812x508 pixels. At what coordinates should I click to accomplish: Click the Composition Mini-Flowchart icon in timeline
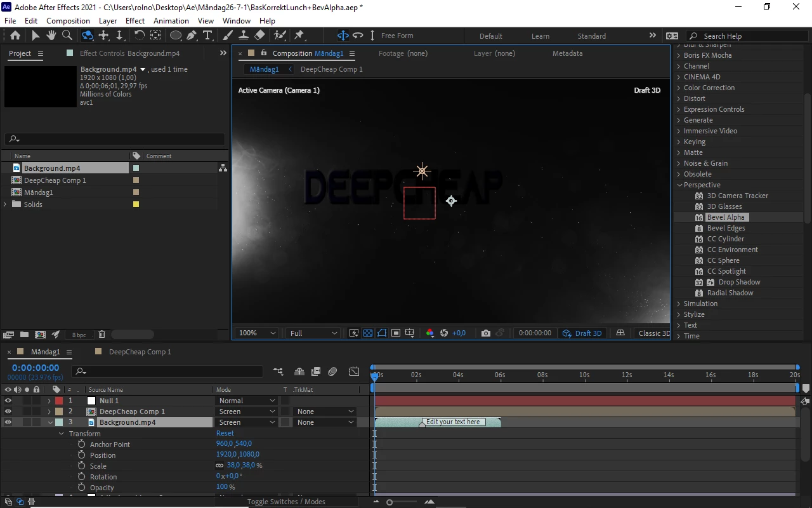[278, 371]
